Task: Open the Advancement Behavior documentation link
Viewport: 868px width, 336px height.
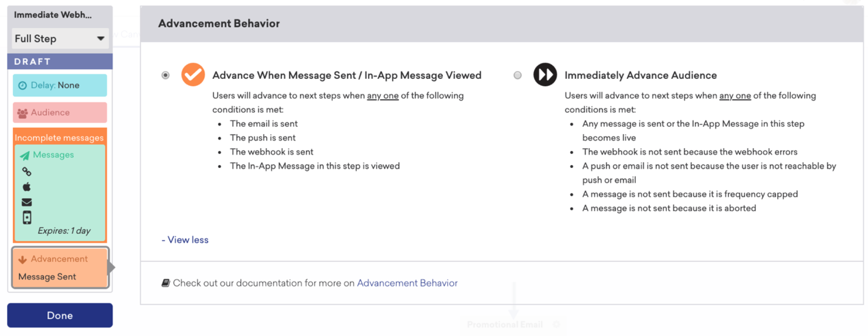Action: click(x=407, y=283)
